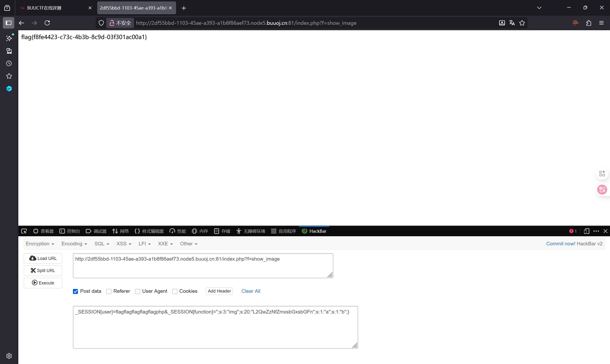Open the LFI dropdown
This screenshot has height=364, width=610.
(x=144, y=243)
